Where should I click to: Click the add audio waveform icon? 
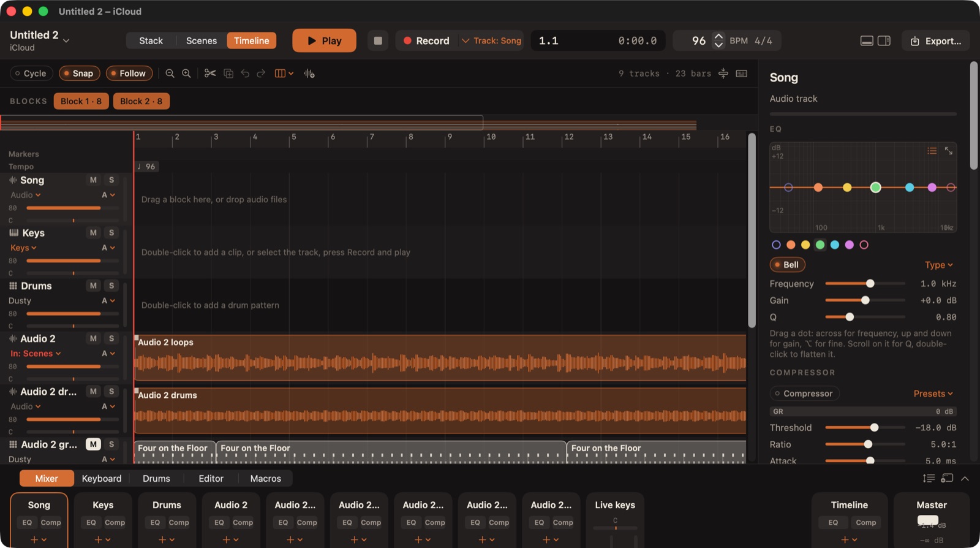pyautogui.click(x=309, y=74)
